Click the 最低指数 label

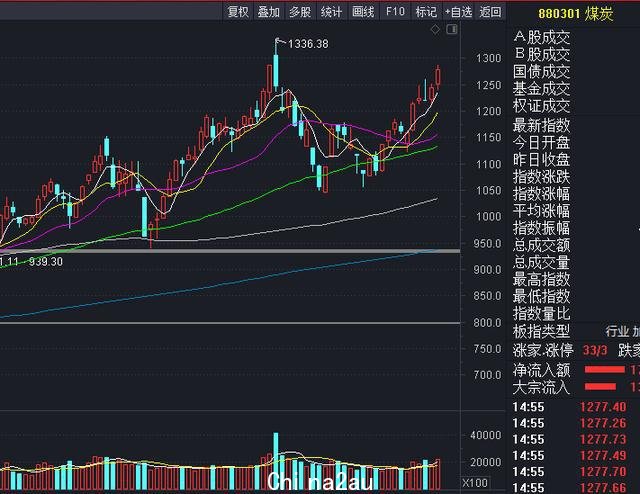(542, 296)
